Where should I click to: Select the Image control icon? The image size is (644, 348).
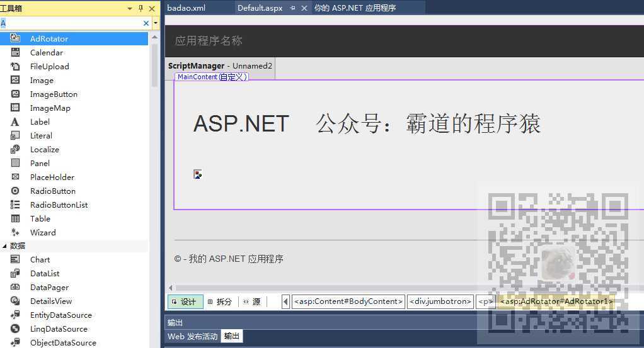point(15,80)
